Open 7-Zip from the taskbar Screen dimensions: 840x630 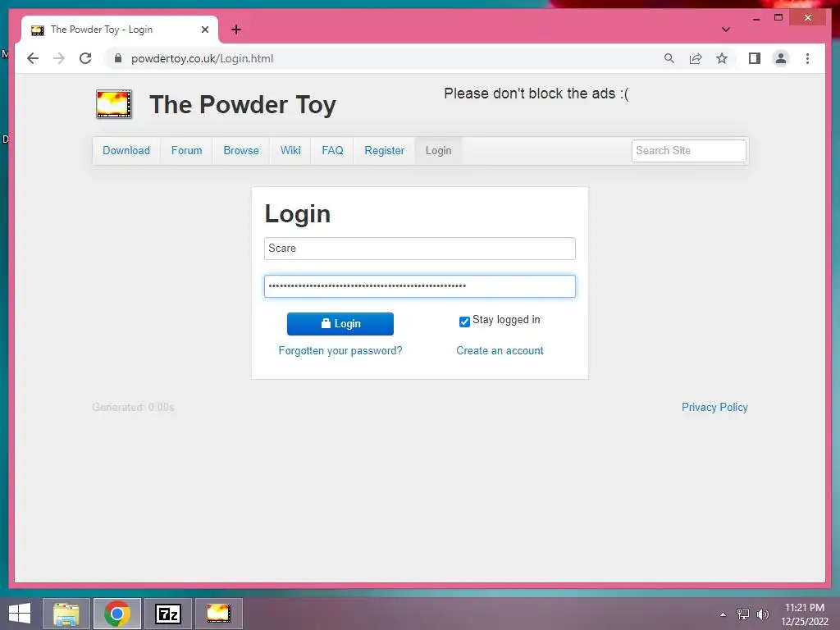(x=168, y=614)
